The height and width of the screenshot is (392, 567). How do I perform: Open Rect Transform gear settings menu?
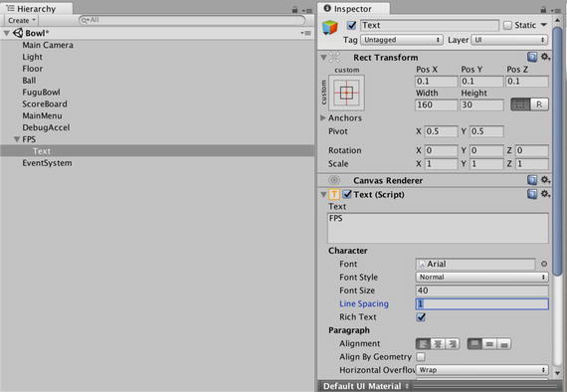pyautogui.click(x=545, y=57)
